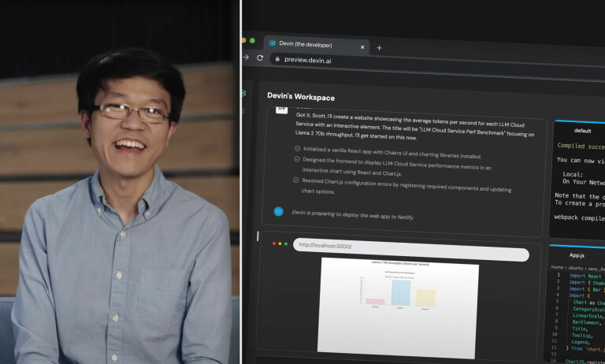Click 'Tooltip,' on line 10 of code
Screen dimensions: 605x364
point(581,336)
